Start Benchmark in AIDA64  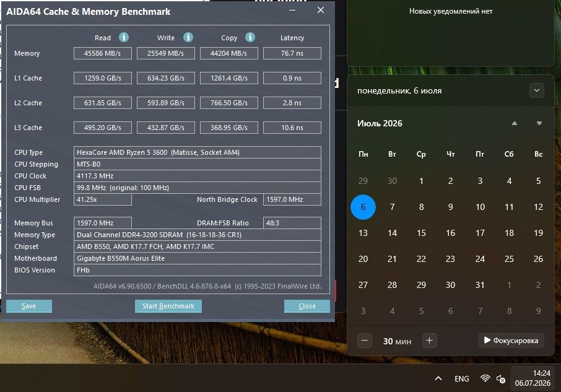tap(168, 306)
